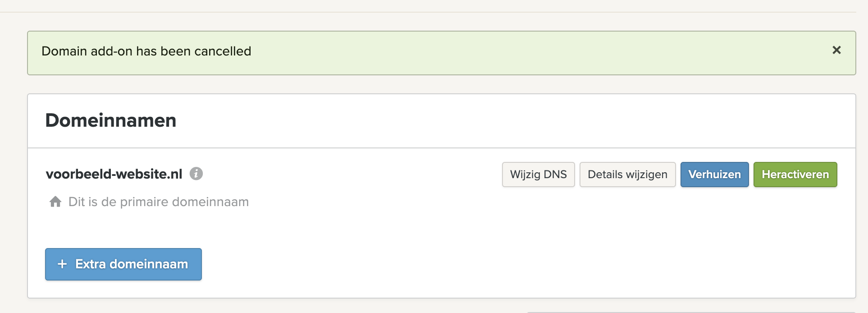Reactivate domain via Heractiveren button

tap(795, 175)
